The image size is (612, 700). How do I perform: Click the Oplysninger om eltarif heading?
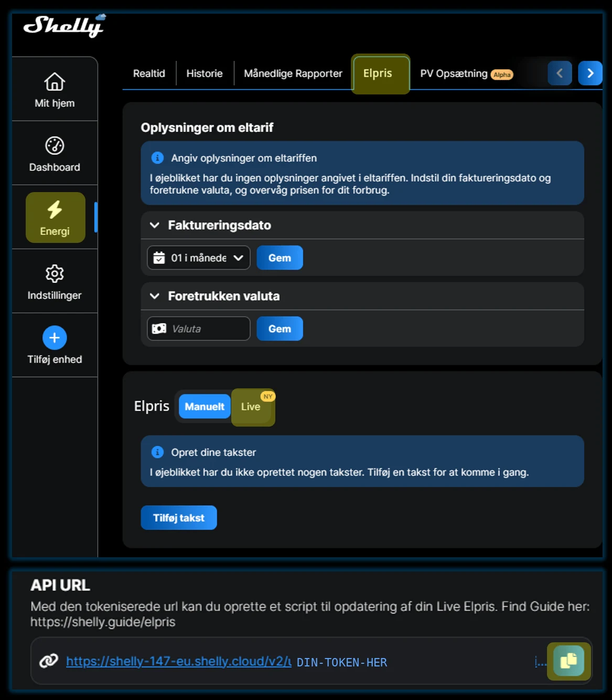pyautogui.click(x=207, y=128)
